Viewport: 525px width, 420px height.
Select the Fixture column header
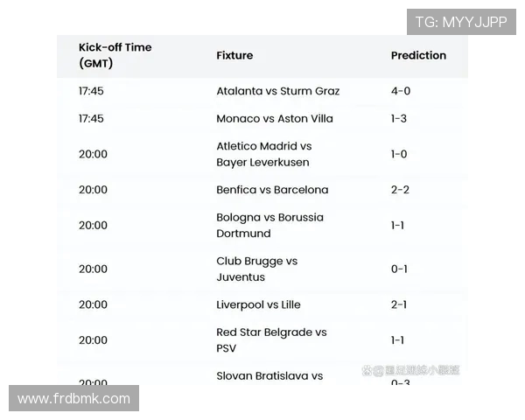pos(234,55)
